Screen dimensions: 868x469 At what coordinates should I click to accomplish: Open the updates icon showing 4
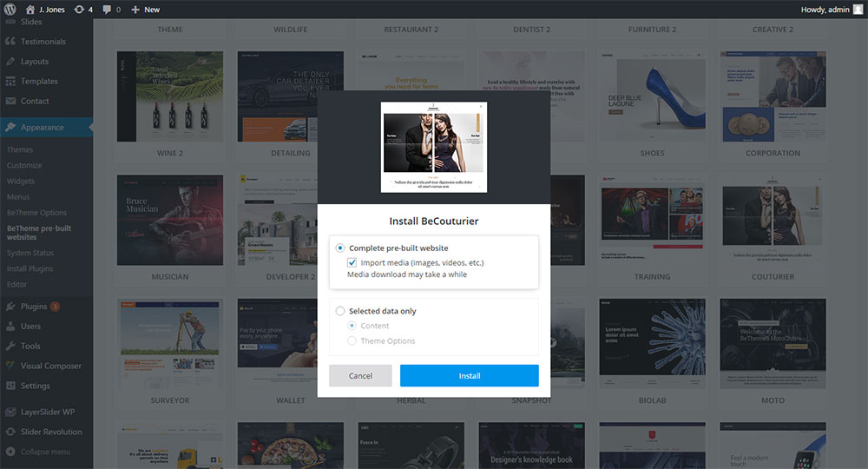click(x=80, y=9)
